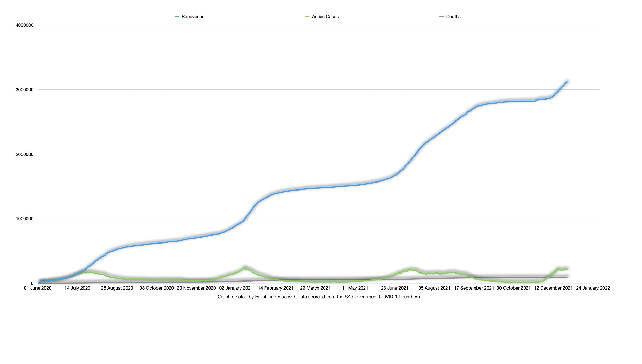
Task: Click the 23 June 2021 axis date
Action: click(394, 288)
